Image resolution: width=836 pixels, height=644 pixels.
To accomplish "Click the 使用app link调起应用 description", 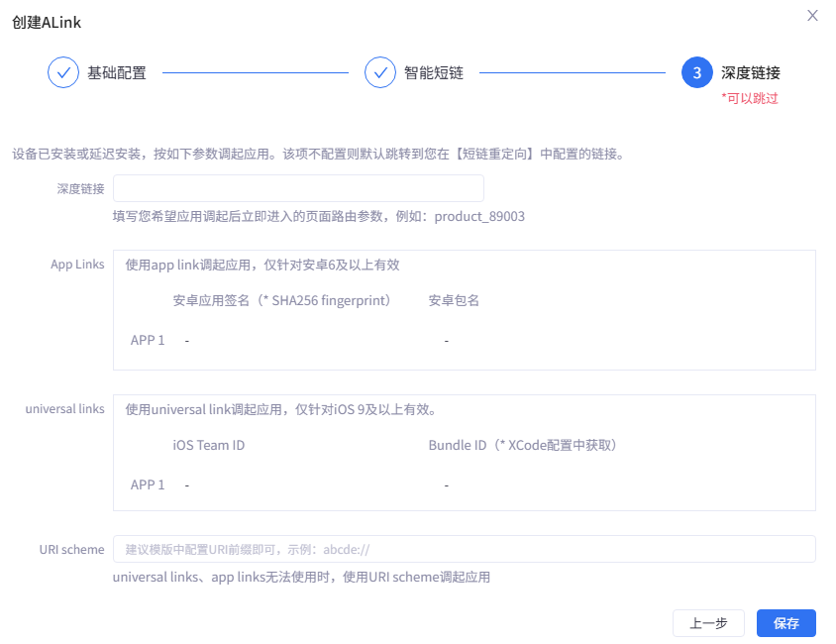I will tap(262, 265).
